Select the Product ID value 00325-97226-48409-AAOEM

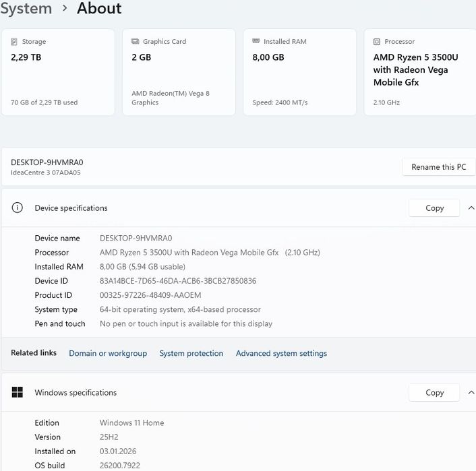click(x=150, y=295)
